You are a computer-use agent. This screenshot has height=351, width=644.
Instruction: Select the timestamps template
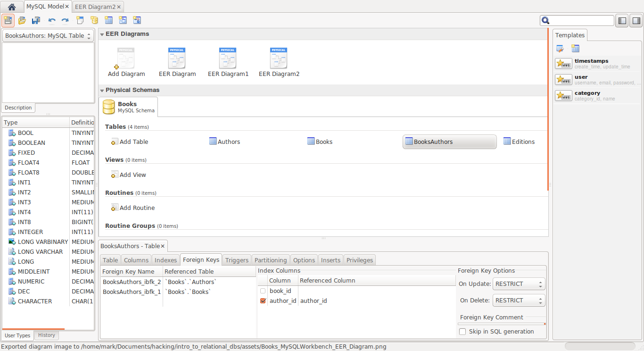pos(598,64)
